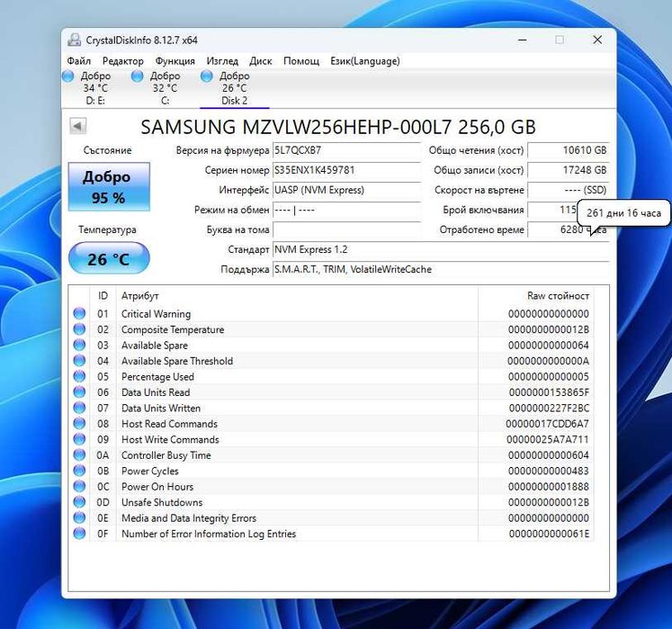Click the status orb for Unsafe Shutdowns

[79, 502]
